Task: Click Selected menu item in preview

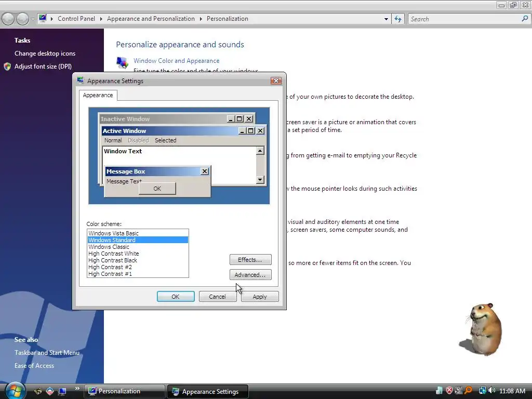Action: tap(166, 140)
